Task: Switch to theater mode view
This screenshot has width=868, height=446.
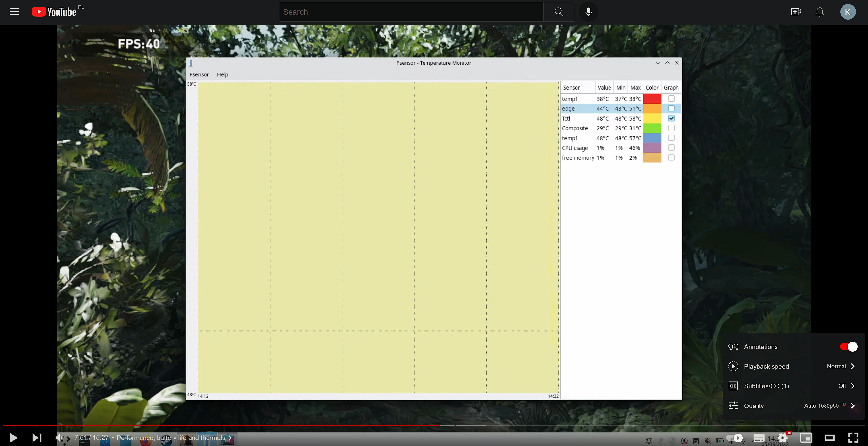Action: pyautogui.click(x=829, y=438)
